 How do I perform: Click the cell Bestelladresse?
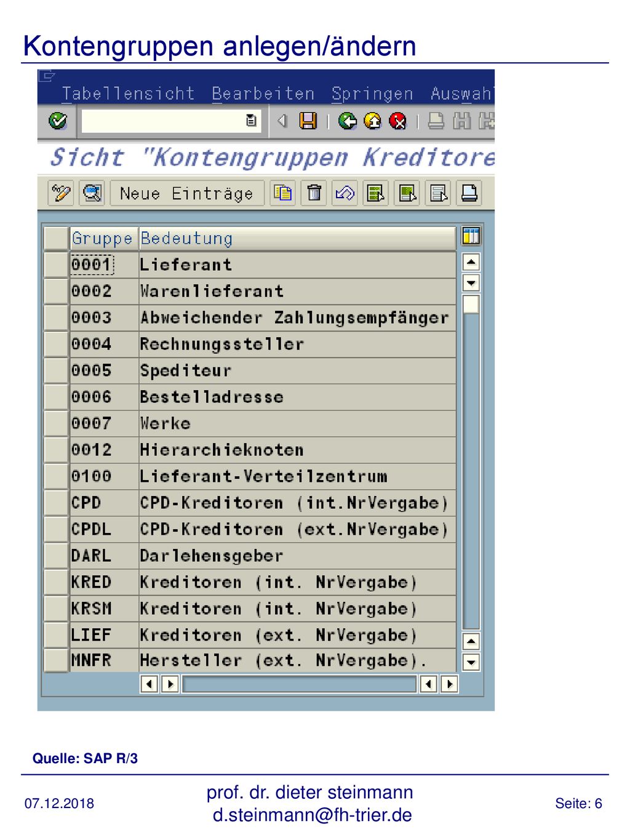pos(297,397)
